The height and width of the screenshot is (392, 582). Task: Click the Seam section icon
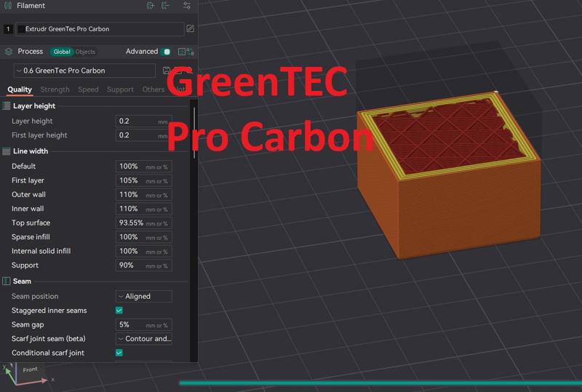[x=7, y=281]
